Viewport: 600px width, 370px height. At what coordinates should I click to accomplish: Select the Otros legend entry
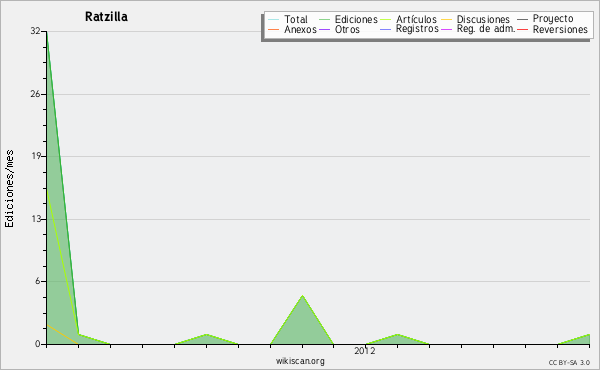(x=347, y=29)
